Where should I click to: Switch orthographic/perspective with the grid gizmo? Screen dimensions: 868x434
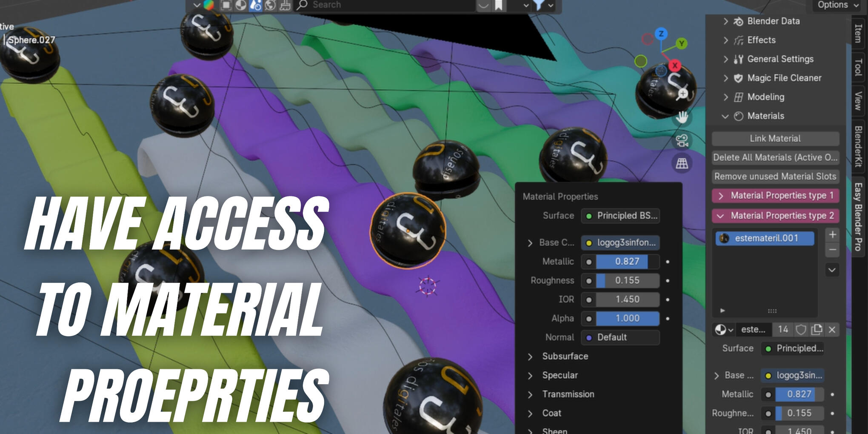[x=682, y=163]
